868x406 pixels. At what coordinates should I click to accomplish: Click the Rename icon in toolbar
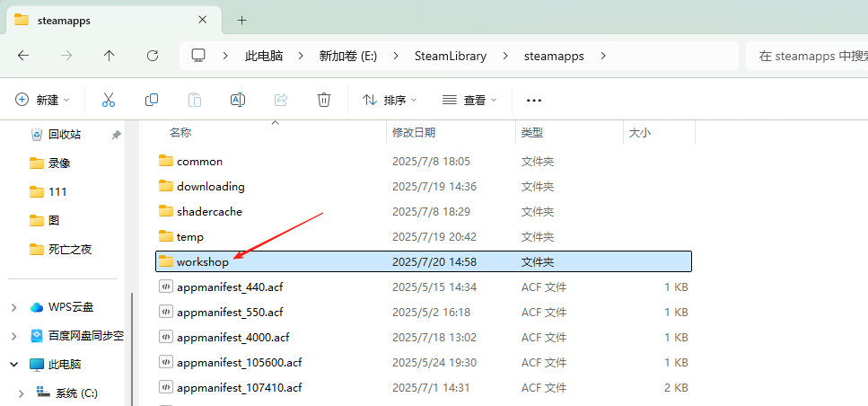(x=238, y=100)
